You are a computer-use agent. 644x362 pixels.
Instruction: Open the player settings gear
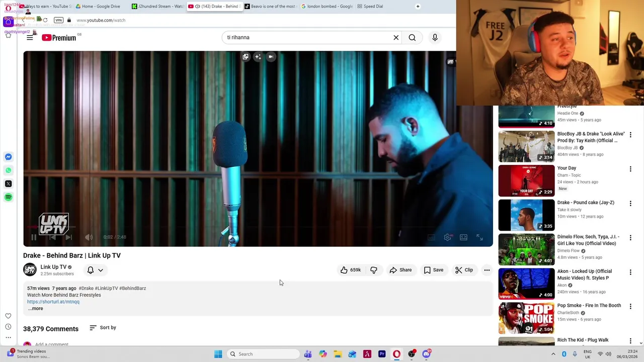447,237
